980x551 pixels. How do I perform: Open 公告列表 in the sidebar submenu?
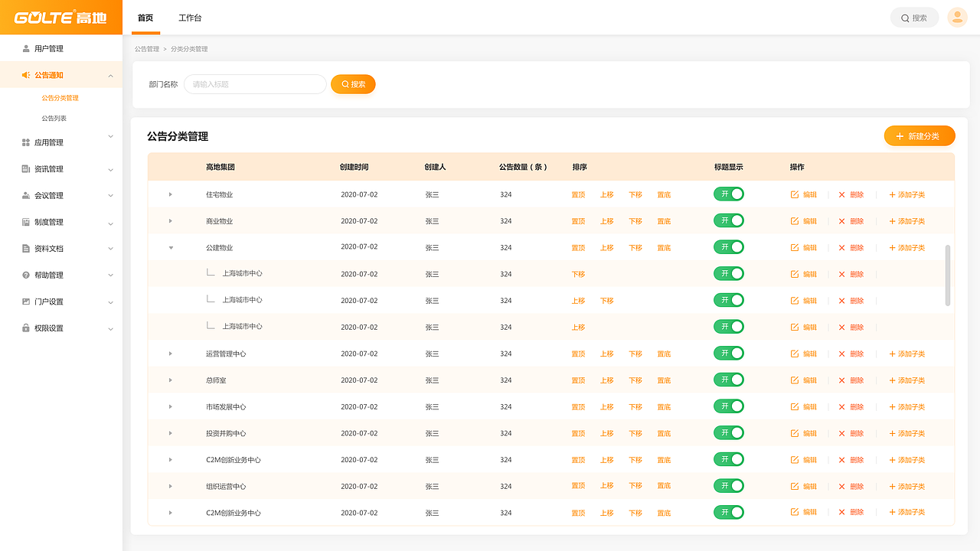coord(54,119)
